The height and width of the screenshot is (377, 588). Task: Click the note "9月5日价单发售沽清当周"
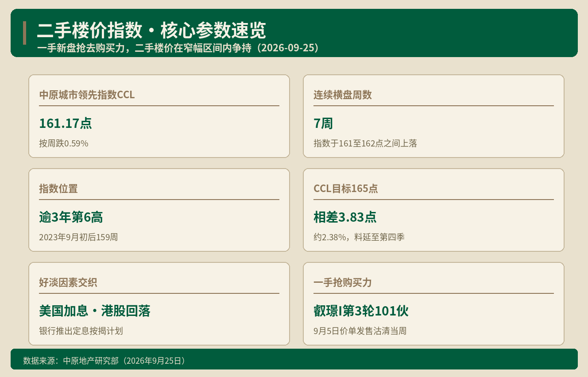click(x=360, y=331)
